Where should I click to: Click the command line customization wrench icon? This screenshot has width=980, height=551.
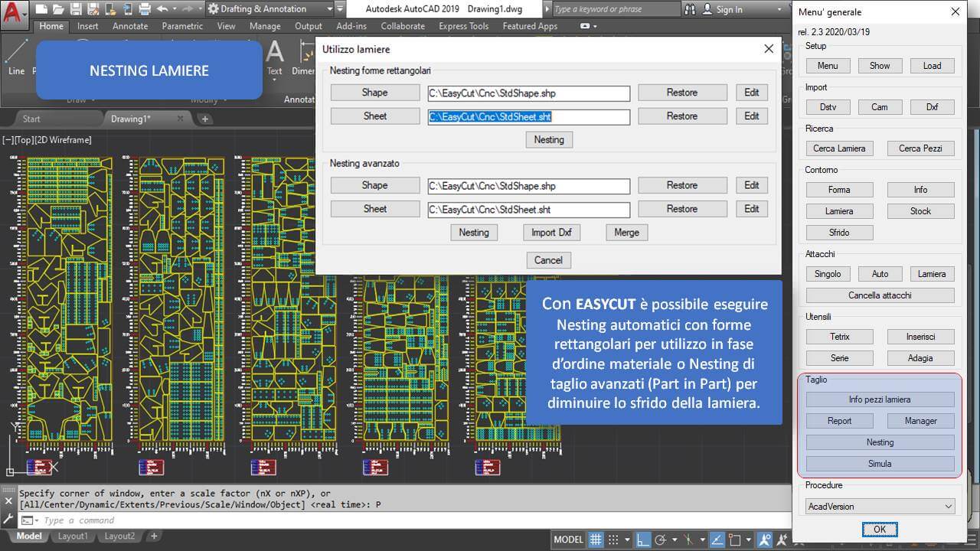(x=8, y=519)
